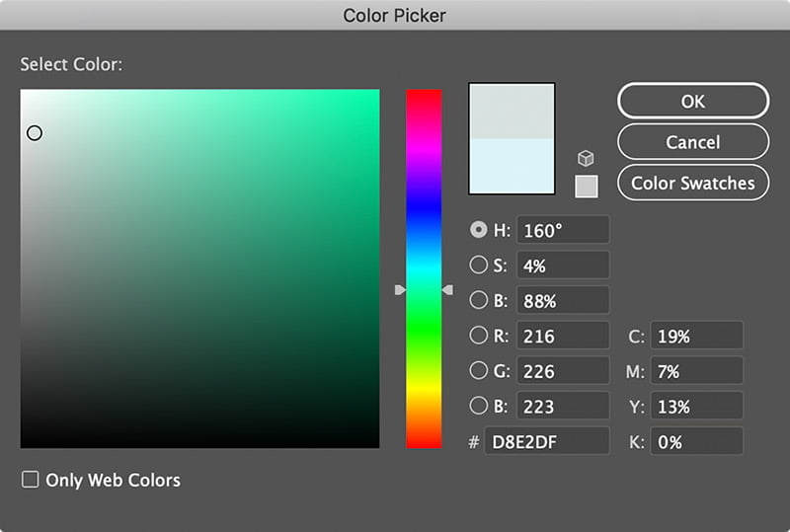Click the out-of-gamut cube warning icon

point(586,158)
